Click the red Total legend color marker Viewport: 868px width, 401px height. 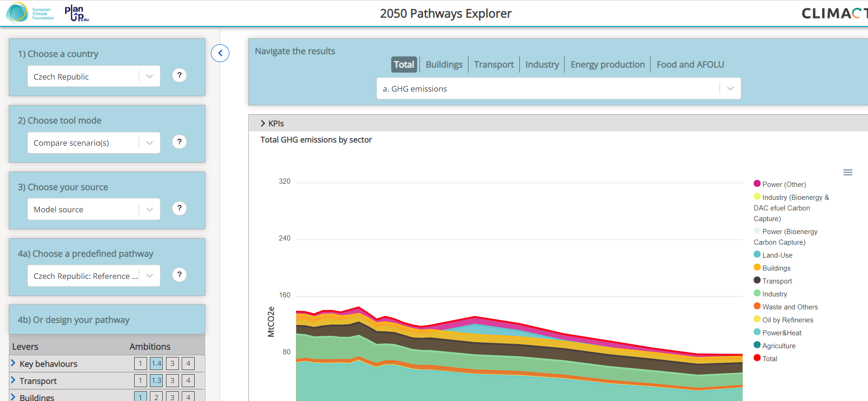tap(757, 358)
